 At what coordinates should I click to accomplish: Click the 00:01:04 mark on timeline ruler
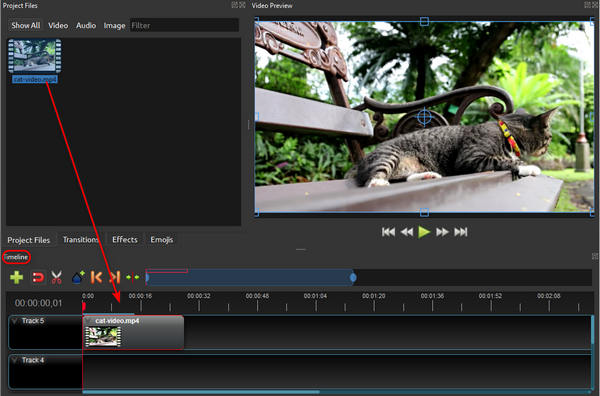315,296
